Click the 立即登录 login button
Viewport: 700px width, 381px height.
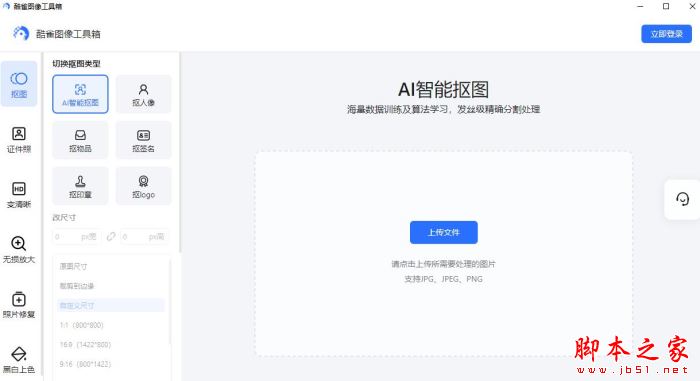(667, 34)
